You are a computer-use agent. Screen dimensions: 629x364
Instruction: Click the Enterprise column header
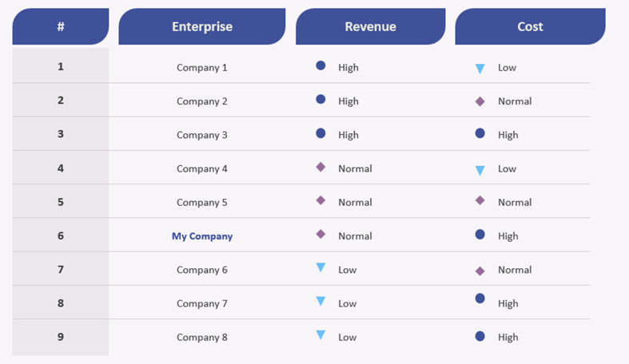click(202, 26)
